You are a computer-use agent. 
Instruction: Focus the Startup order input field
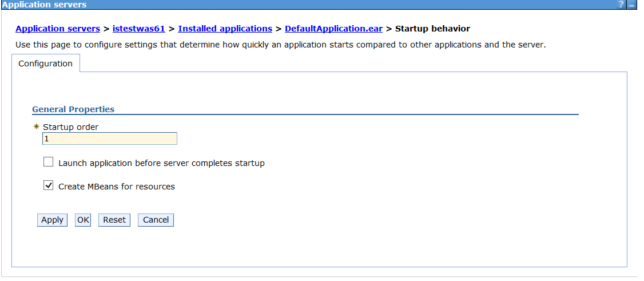tap(110, 138)
